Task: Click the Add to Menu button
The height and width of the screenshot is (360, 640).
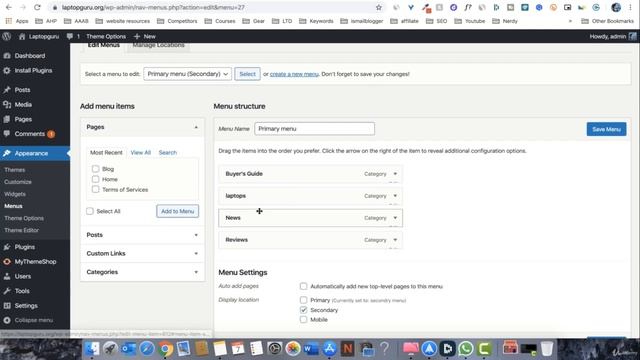Action: pos(178,211)
